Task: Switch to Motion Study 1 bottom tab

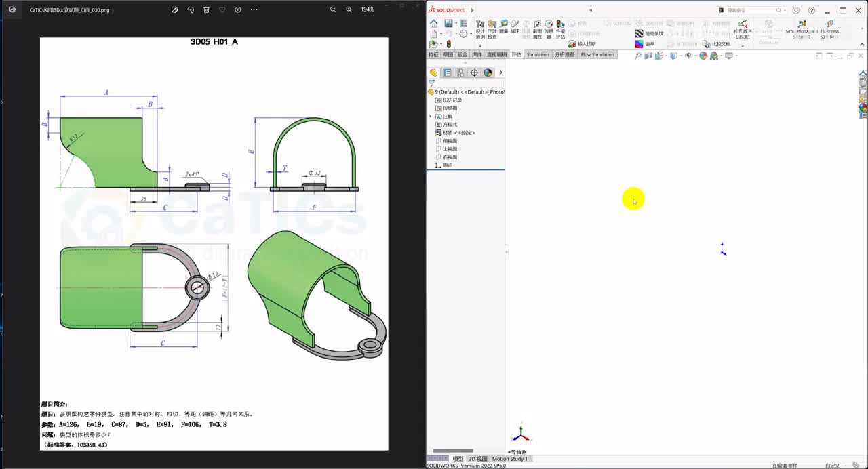Action: (x=510, y=459)
